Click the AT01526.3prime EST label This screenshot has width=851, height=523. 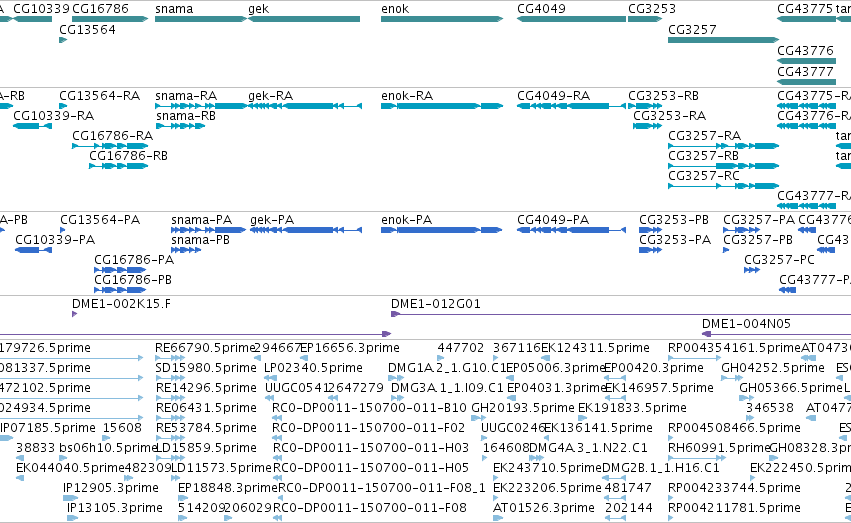click(x=544, y=508)
